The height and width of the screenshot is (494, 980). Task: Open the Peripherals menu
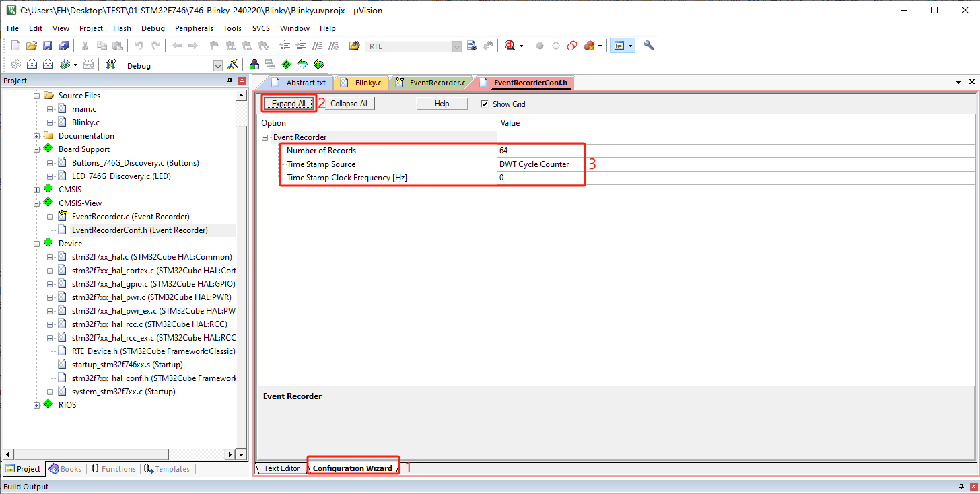click(x=194, y=28)
